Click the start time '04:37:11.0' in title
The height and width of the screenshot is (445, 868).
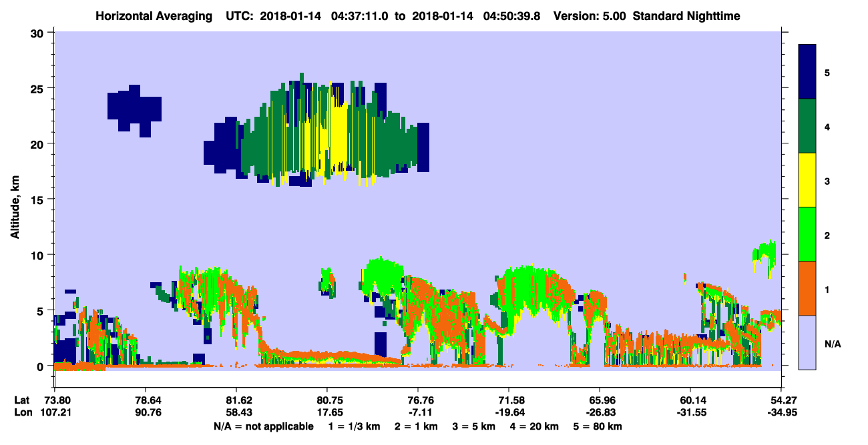click(x=361, y=15)
